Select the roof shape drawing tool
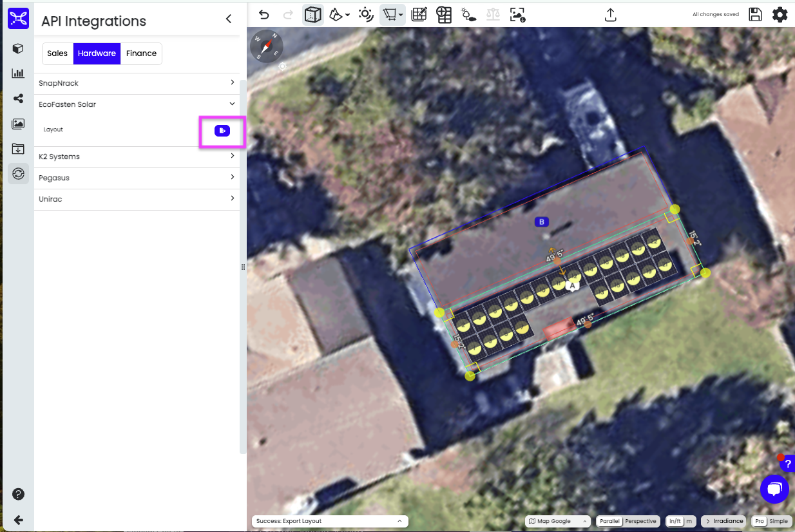This screenshot has width=795, height=532. [336, 14]
